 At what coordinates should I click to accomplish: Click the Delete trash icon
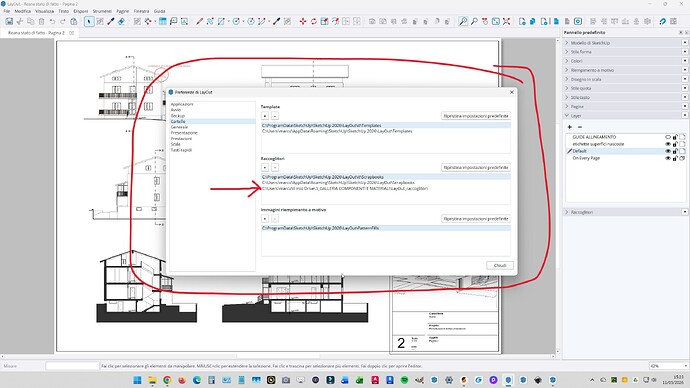(41, 21)
